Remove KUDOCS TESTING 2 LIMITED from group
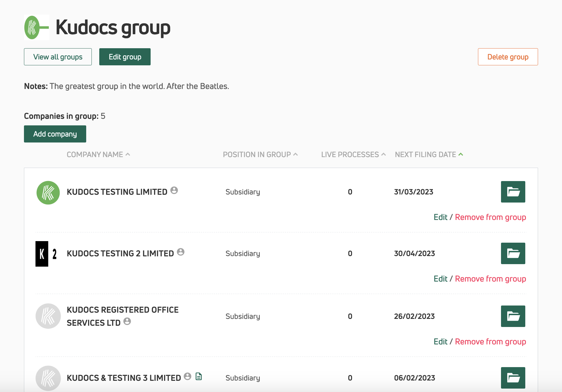 click(490, 279)
